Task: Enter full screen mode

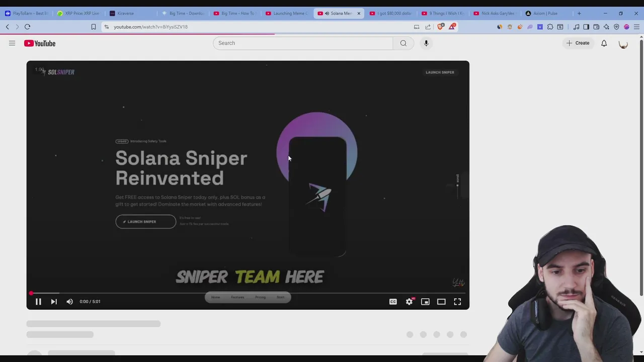Action: click(x=457, y=302)
